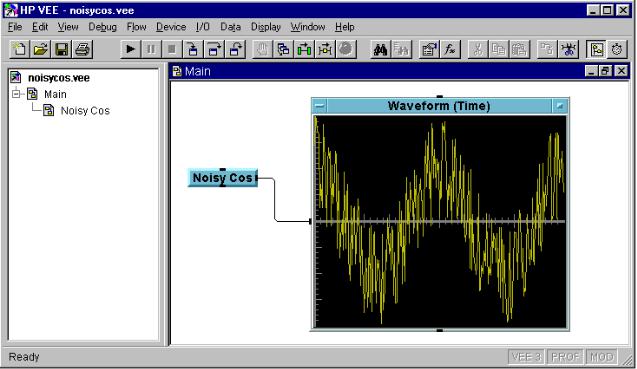
Task: Save program using floppy disk icon
Action: [x=62, y=50]
